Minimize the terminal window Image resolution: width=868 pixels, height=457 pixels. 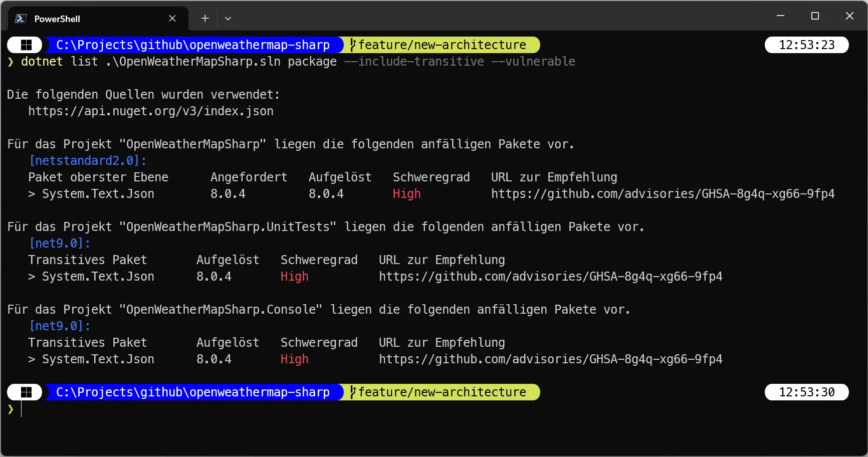[x=780, y=16]
